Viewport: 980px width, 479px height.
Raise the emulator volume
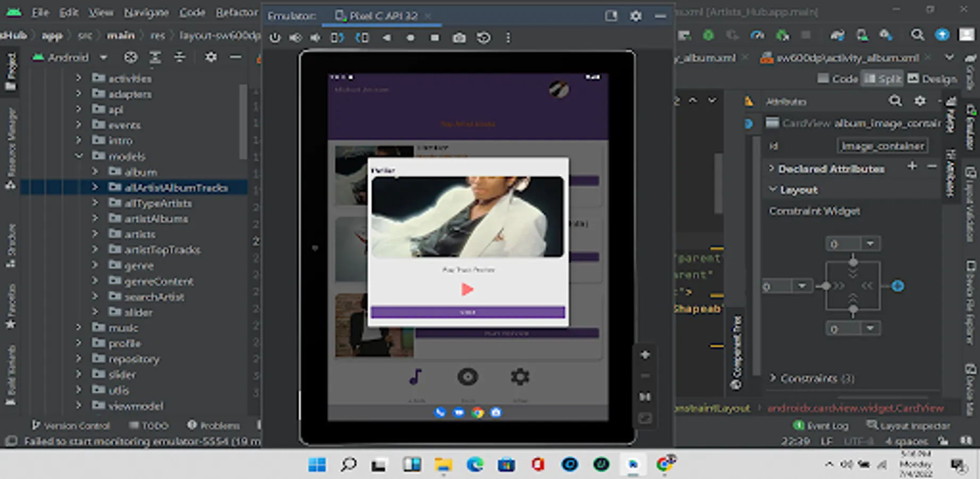pos(295,38)
